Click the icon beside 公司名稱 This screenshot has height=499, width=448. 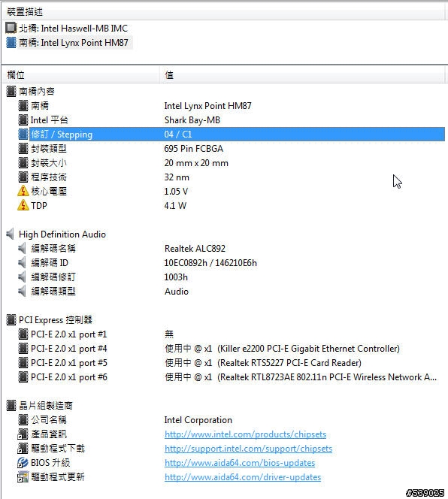pyautogui.click(x=23, y=420)
